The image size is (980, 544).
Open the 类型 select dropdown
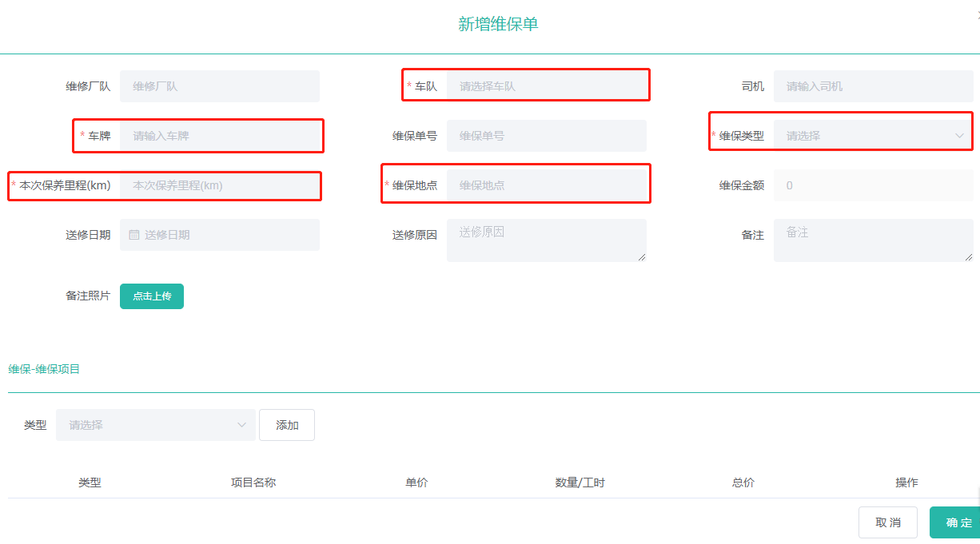156,425
